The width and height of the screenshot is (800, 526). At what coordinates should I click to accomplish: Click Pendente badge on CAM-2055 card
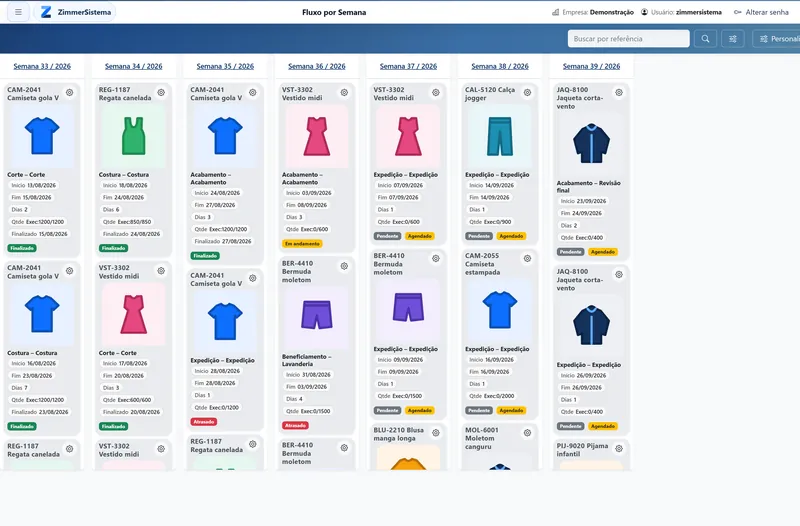(479, 411)
